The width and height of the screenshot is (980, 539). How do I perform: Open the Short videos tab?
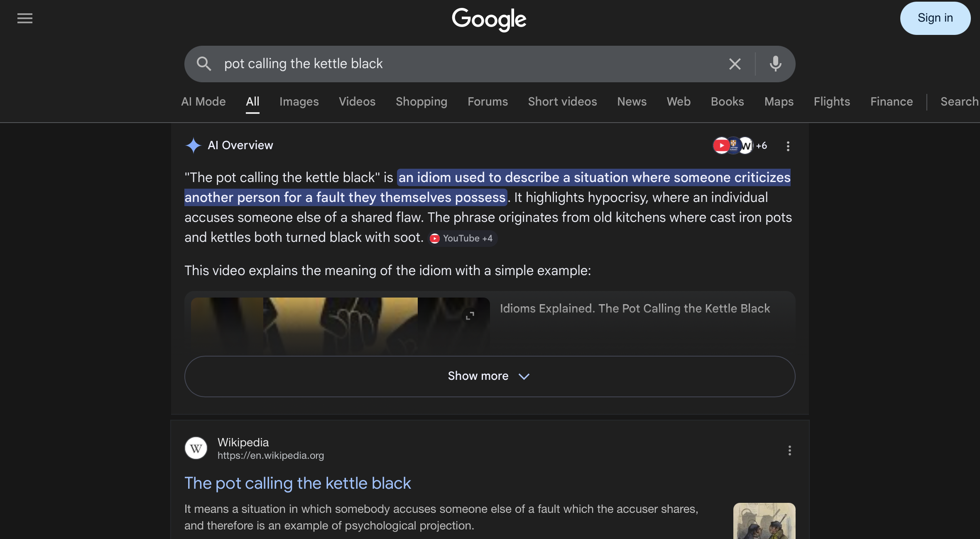click(x=562, y=102)
